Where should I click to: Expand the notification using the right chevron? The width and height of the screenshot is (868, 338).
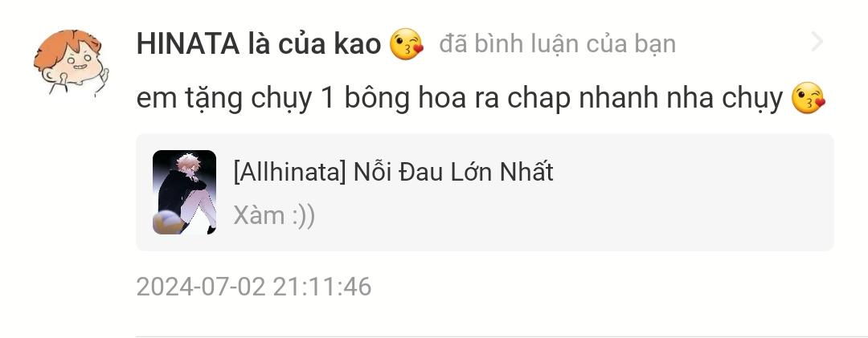pyautogui.click(x=817, y=42)
